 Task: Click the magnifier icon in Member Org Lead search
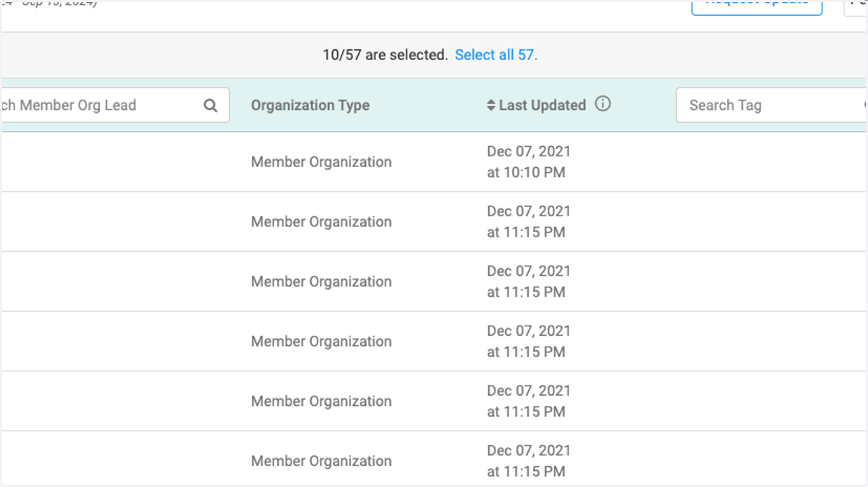coord(210,106)
